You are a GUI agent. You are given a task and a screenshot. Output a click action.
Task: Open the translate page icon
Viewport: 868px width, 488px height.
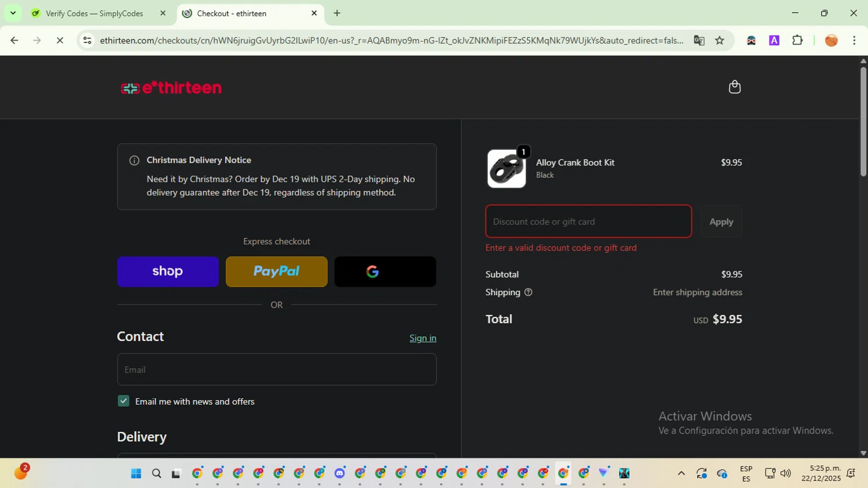click(x=699, y=41)
